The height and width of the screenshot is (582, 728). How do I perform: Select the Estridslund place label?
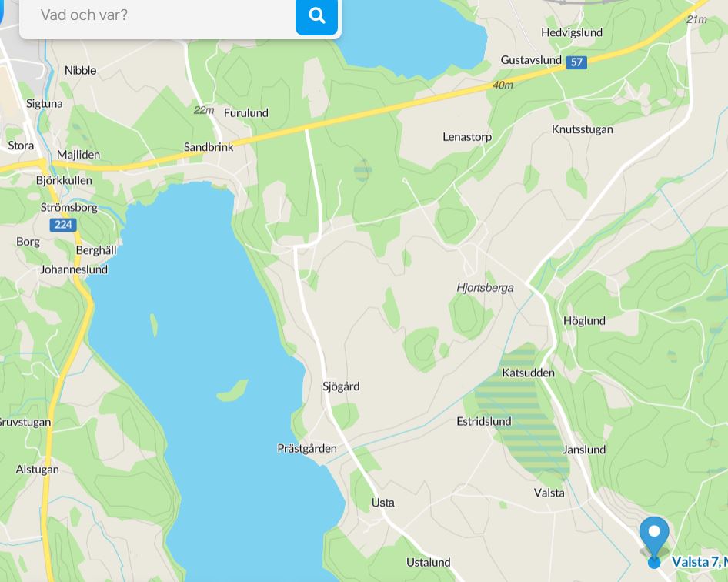tap(484, 422)
